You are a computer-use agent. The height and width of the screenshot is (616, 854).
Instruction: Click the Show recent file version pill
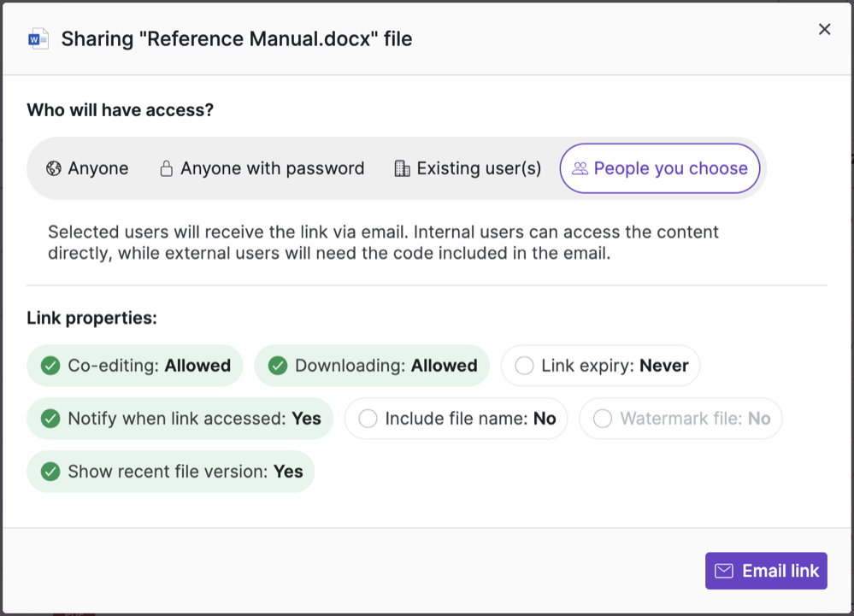[170, 471]
